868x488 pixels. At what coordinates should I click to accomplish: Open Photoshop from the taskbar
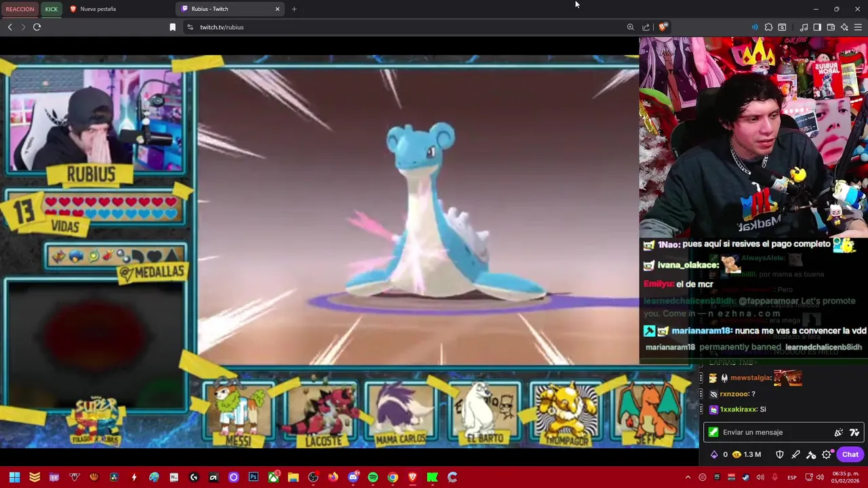click(x=254, y=477)
